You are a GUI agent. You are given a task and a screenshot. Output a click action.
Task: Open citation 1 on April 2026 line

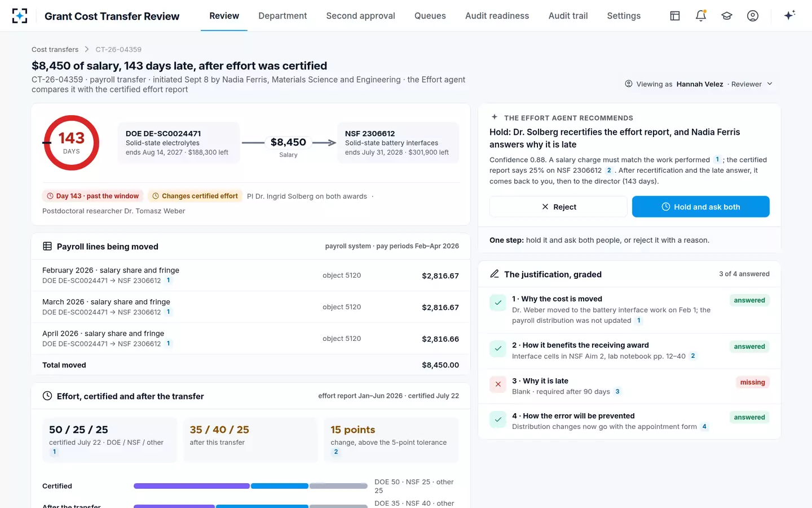coord(168,344)
